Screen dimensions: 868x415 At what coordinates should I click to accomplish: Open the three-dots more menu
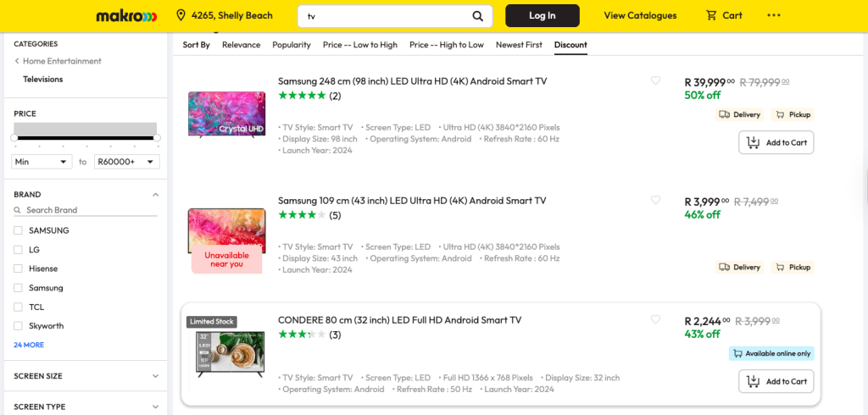(773, 15)
